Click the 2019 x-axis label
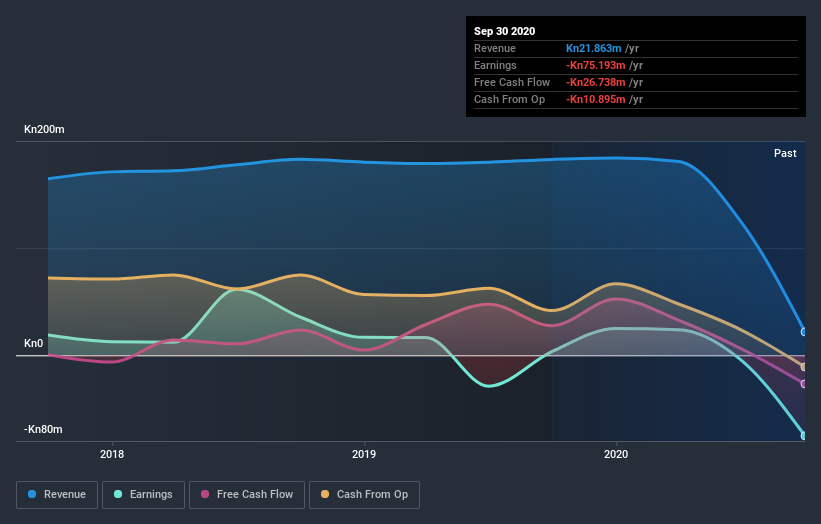The image size is (821, 524). point(364,454)
